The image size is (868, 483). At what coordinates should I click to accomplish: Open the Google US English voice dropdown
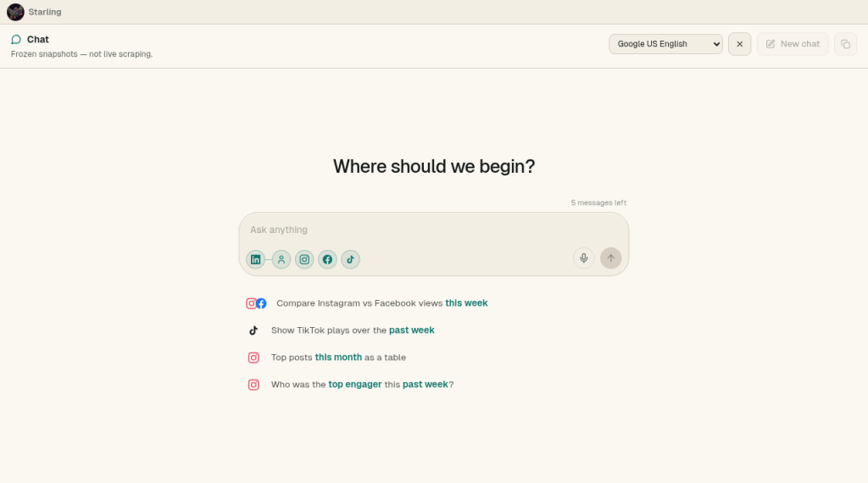pos(665,44)
